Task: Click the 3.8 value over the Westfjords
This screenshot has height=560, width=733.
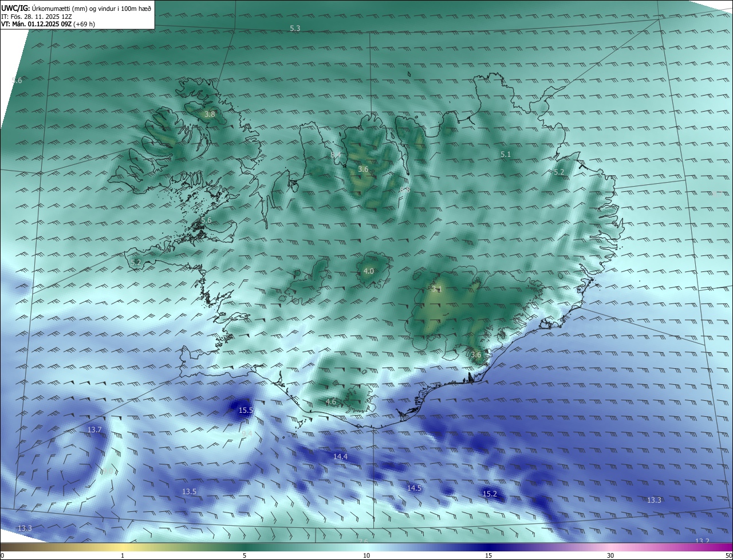Action: coord(210,114)
